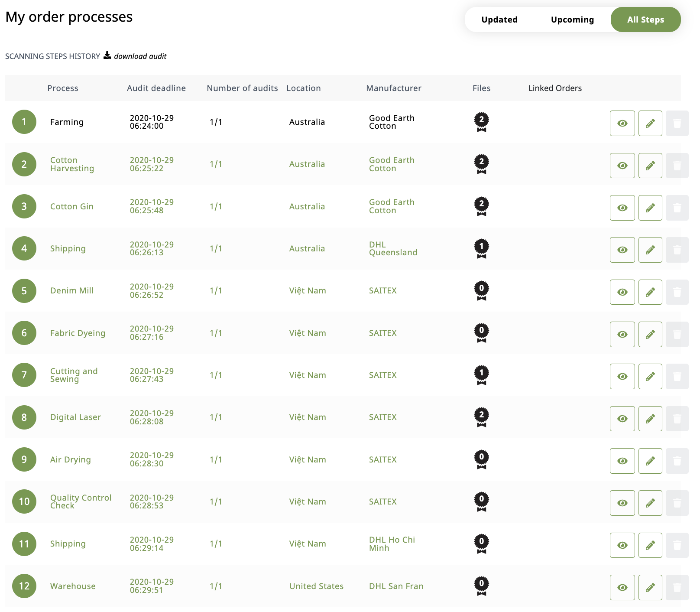Click files badge for Cutting and Sewing
The image size is (700, 612).
(481, 375)
